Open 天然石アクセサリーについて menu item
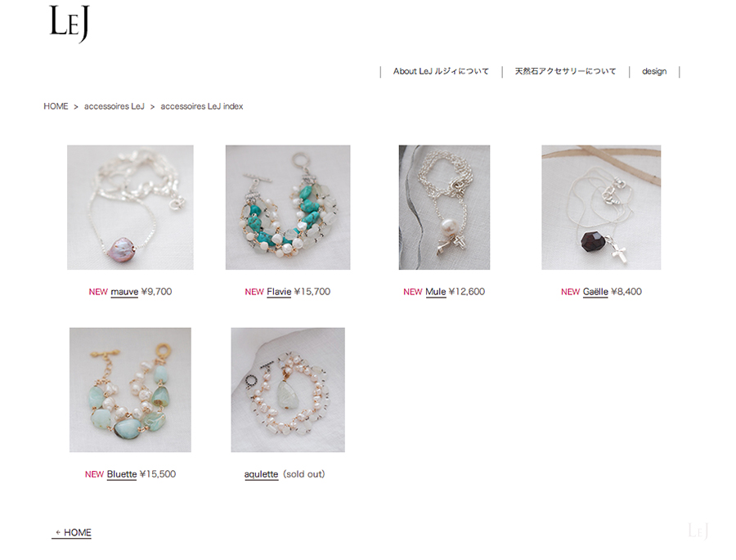 (x=565, y=71)
